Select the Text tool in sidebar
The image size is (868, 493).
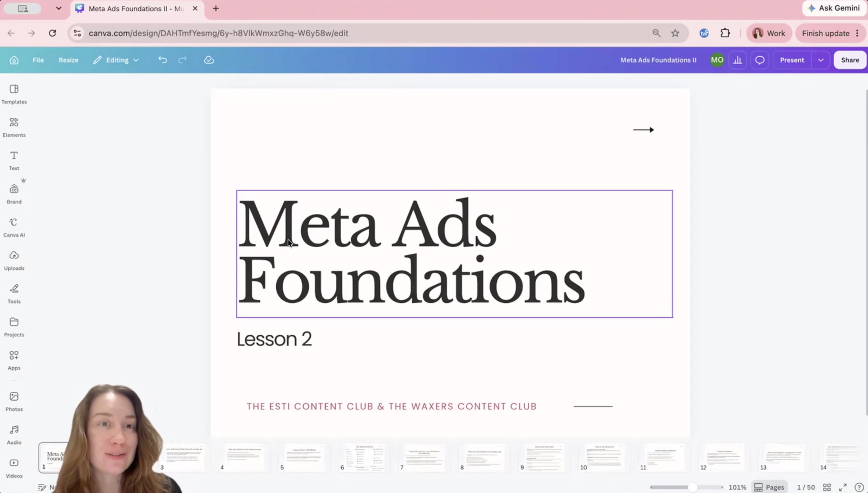(14, 160)
